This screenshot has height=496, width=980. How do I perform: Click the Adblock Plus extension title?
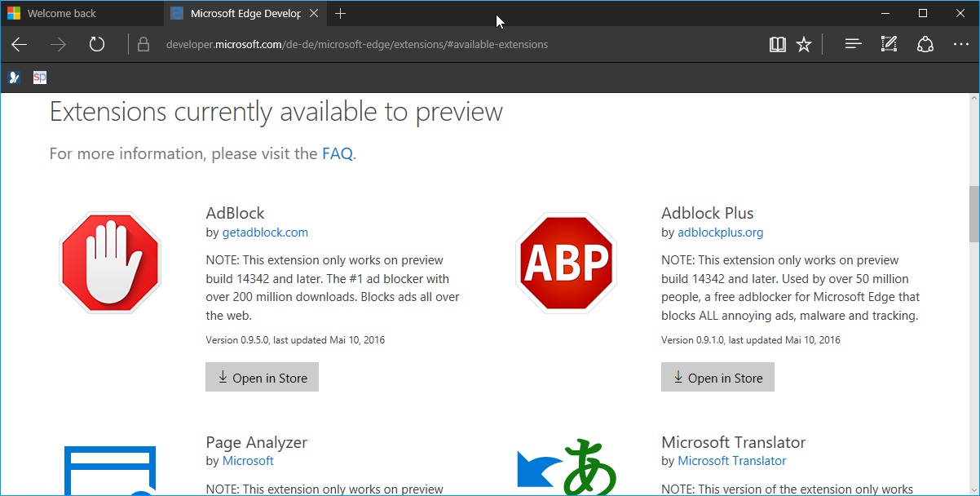point(708,213)
